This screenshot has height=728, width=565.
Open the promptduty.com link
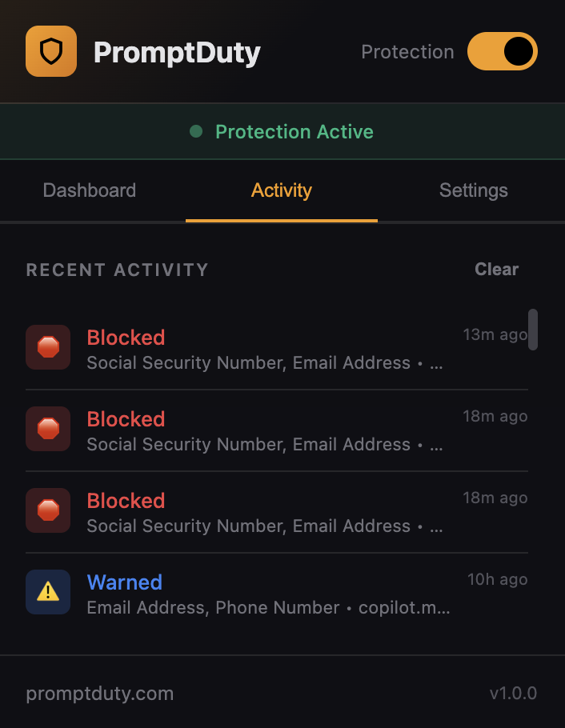coord(99,693)
